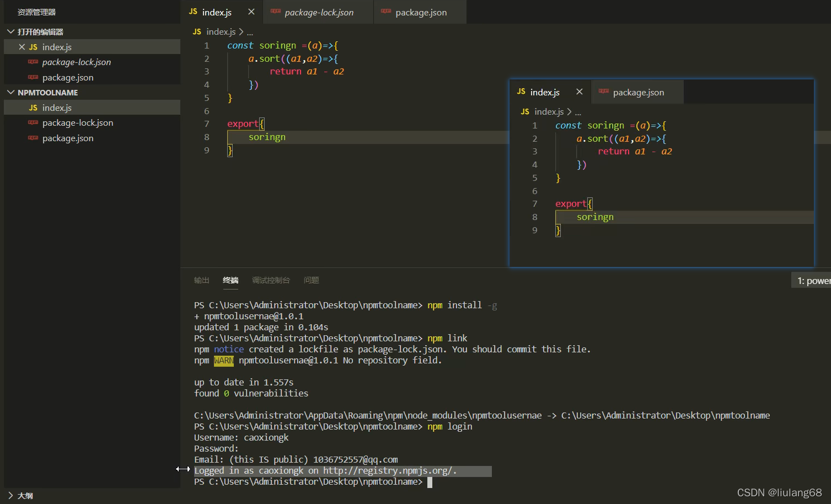
Task: Click the npm icon beside package.json in NPMTOOLNAME
Action: 33,138
